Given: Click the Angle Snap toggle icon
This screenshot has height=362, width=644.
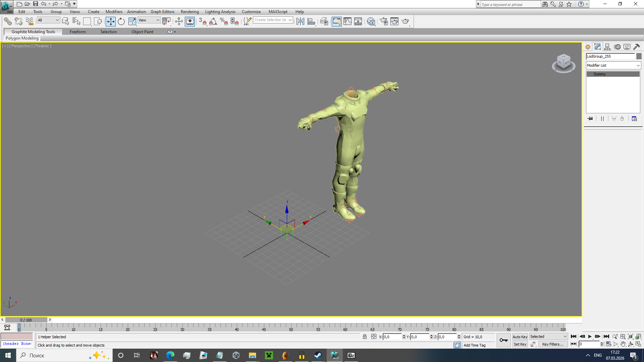Looking at the screenshot, I should [x=213, y=21].
